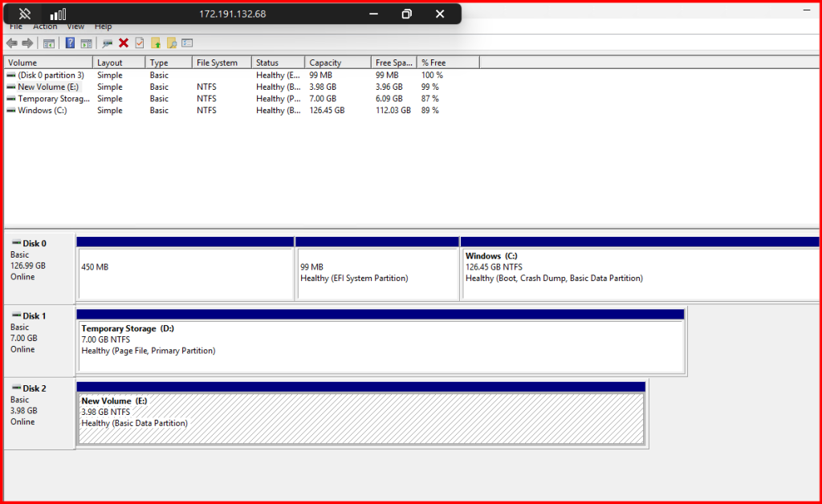Click the signal strength icon on connection bar
The image size is (822, 504).
click(x=58, y=14)
